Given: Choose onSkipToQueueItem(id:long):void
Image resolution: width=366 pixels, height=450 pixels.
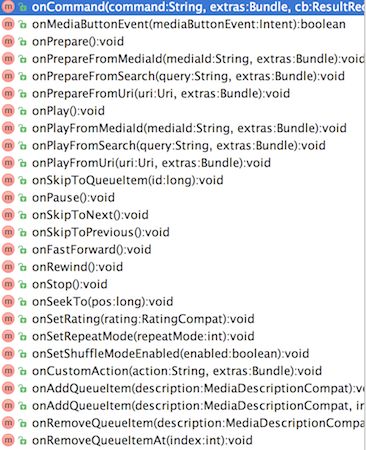Looking at the screenshot, I should (x=182, y=180).
